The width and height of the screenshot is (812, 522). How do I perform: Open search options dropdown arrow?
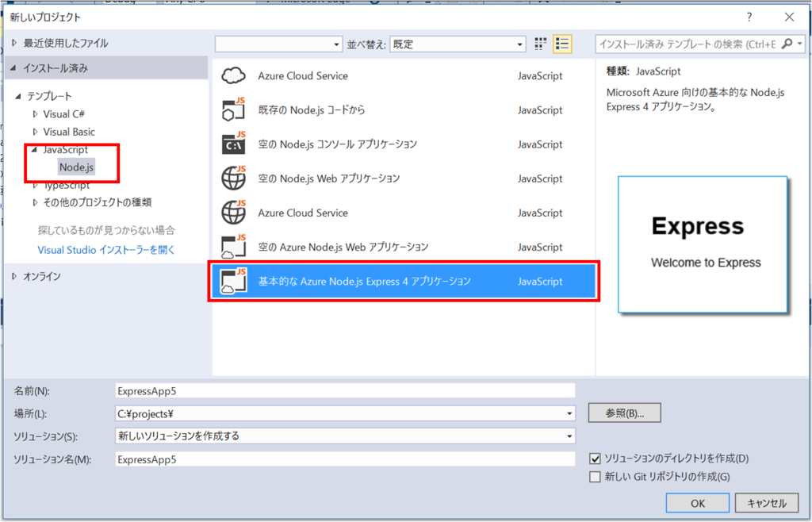coord(799,44)
